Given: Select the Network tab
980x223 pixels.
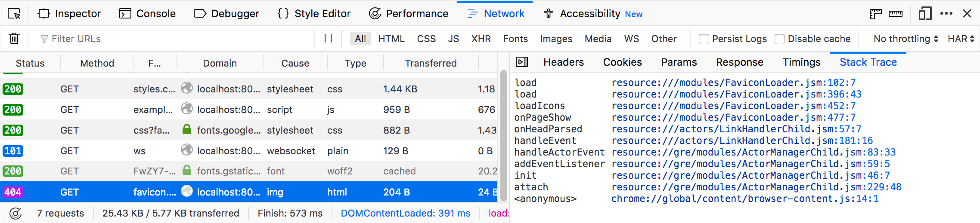Looking at the screenshot, I should tap(496, 14).
